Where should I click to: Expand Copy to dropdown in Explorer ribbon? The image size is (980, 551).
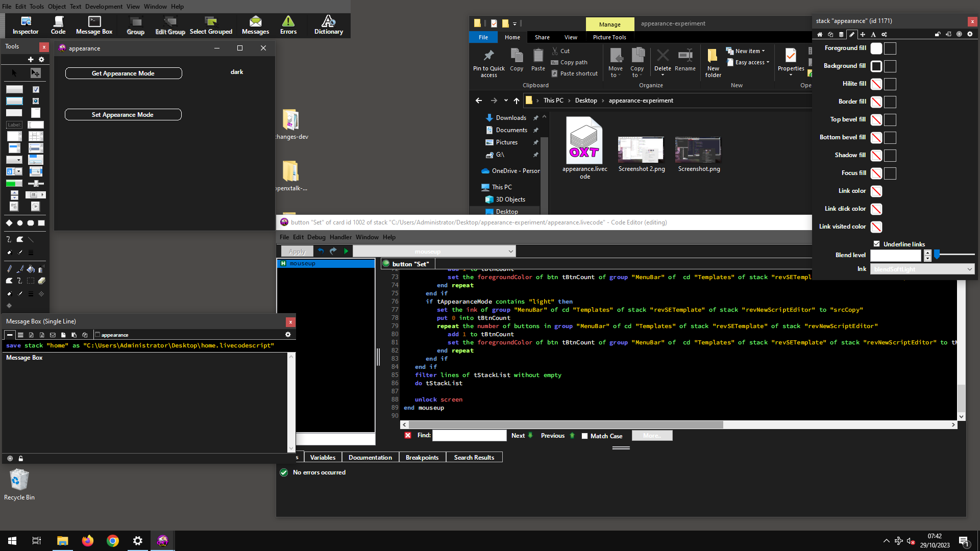(x=637, y=63)
